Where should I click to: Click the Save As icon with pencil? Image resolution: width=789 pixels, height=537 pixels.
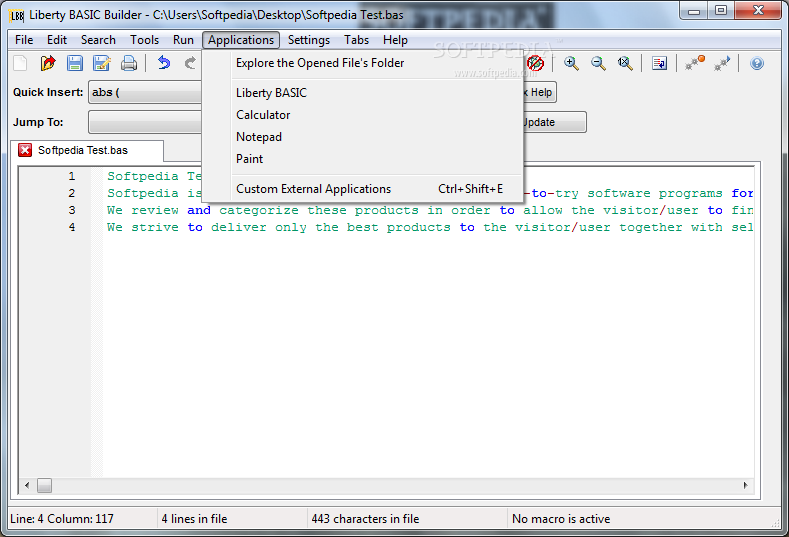pyautogui.click(x=102, y=63)
